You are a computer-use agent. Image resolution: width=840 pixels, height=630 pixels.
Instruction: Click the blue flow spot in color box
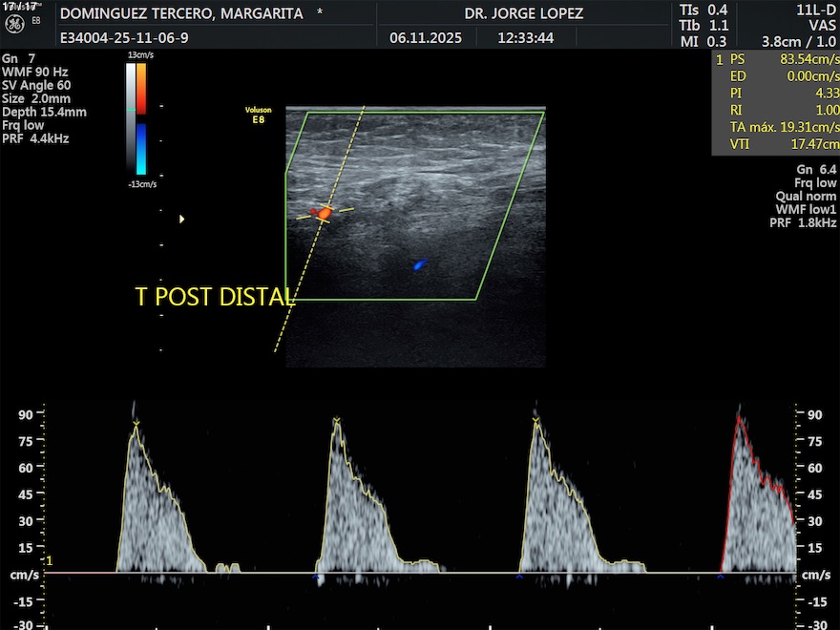tap(419, 264)
